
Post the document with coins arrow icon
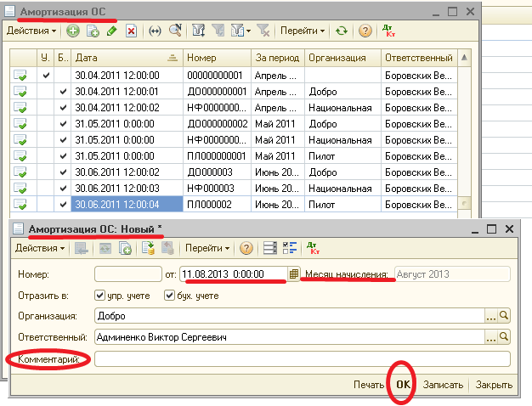point(148,248)
